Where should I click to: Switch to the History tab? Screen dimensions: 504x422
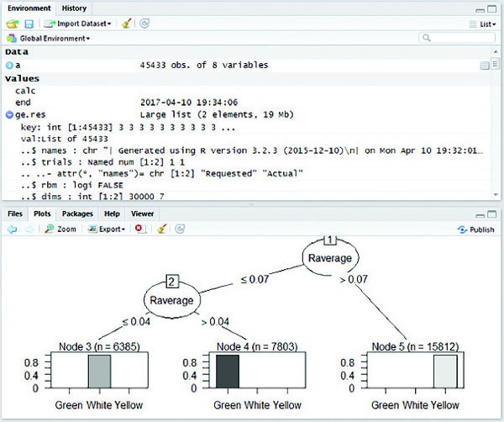[x=74, y=8]
